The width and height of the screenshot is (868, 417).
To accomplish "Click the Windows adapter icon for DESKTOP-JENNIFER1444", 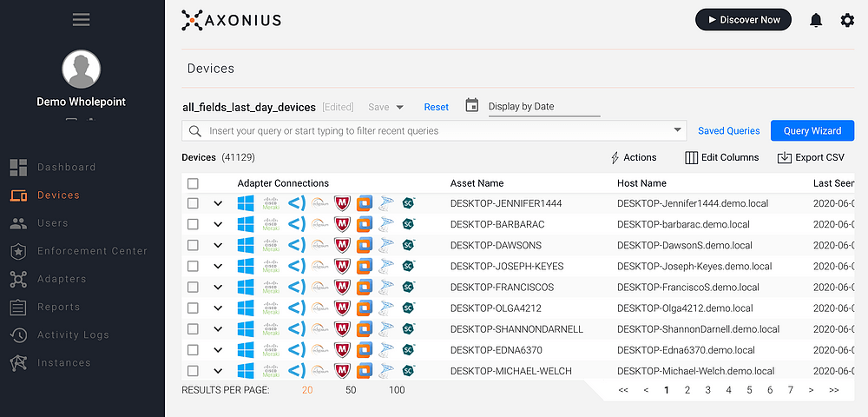I will point(246,203).
